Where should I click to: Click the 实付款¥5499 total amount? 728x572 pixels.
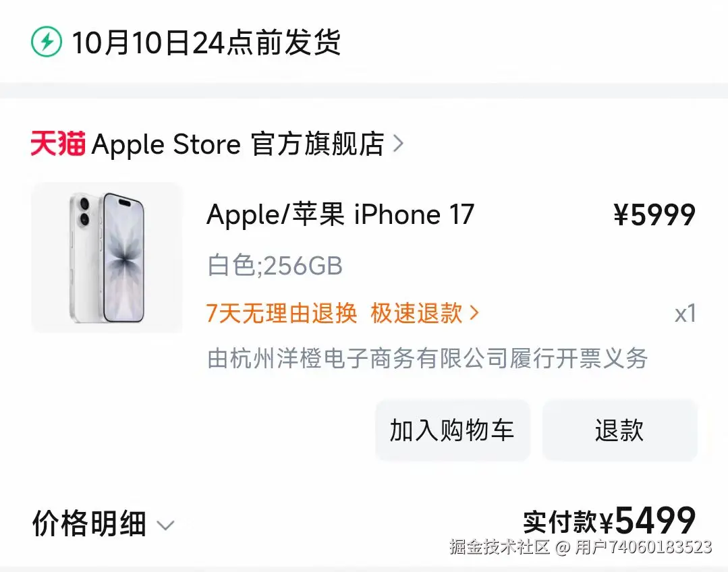[609, 521]
